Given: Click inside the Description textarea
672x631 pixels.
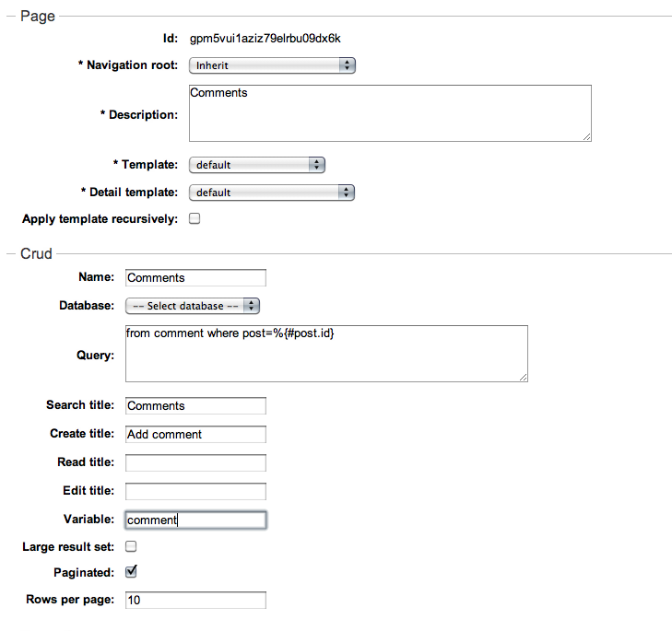Looking at the screenshot, I should (390, 113).
